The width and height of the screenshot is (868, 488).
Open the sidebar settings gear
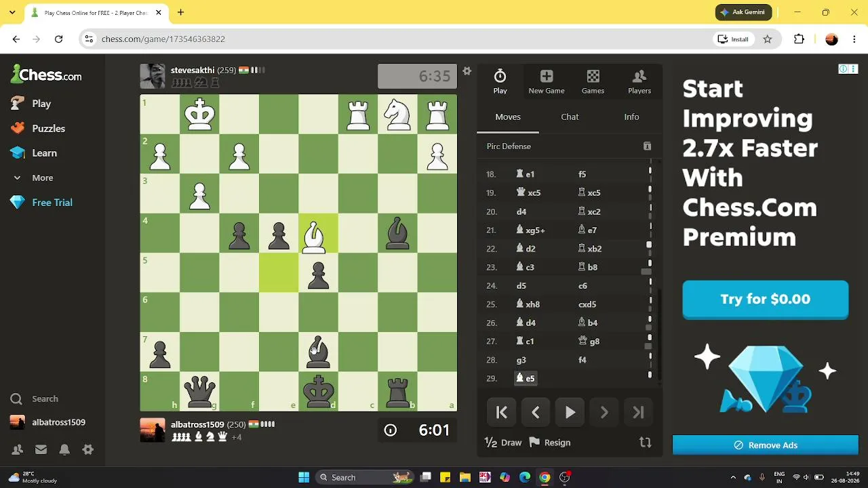tap(87, 449)
